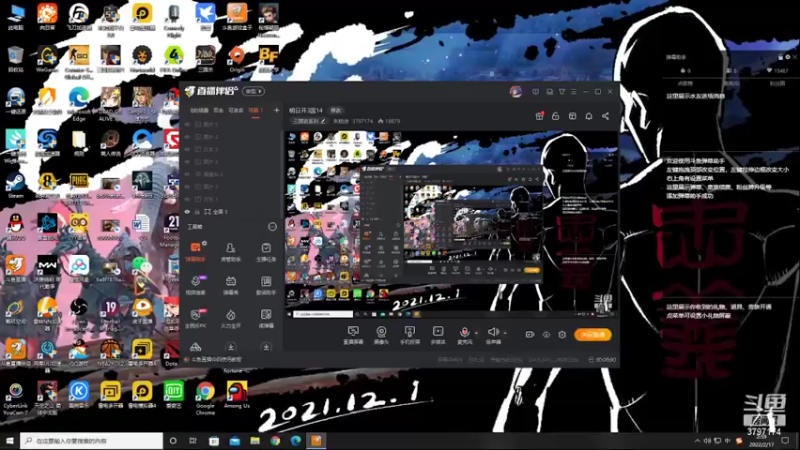Open the notification bell in the header
This screenshot has height=450, width=800.
pos(589,116)
